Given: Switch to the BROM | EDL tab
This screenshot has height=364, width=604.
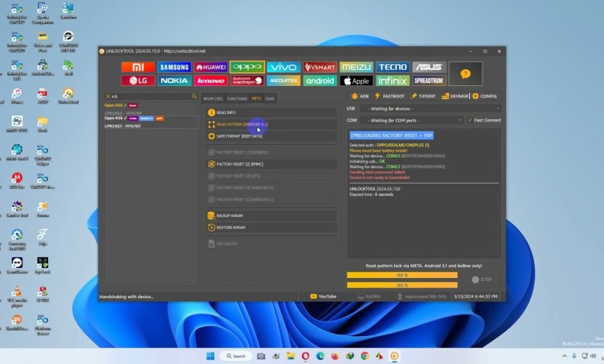Looking at the screenshot, I should click(x=213, y=98).
